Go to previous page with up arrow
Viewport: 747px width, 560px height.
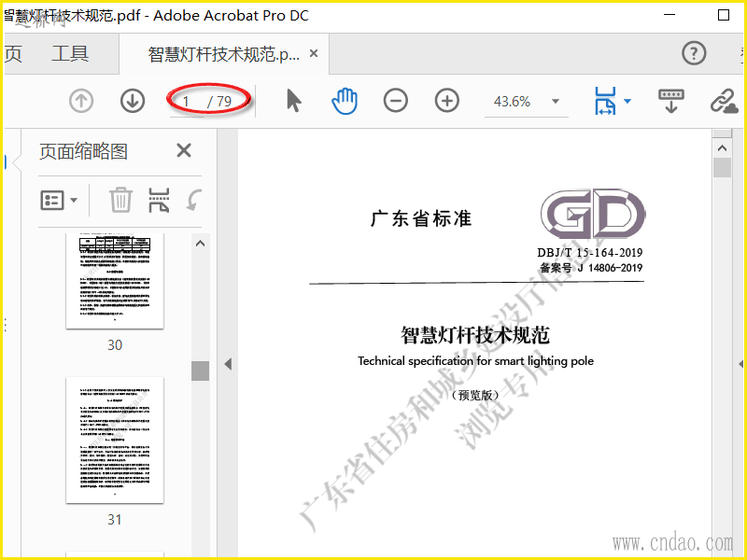[x=81, y=101]
